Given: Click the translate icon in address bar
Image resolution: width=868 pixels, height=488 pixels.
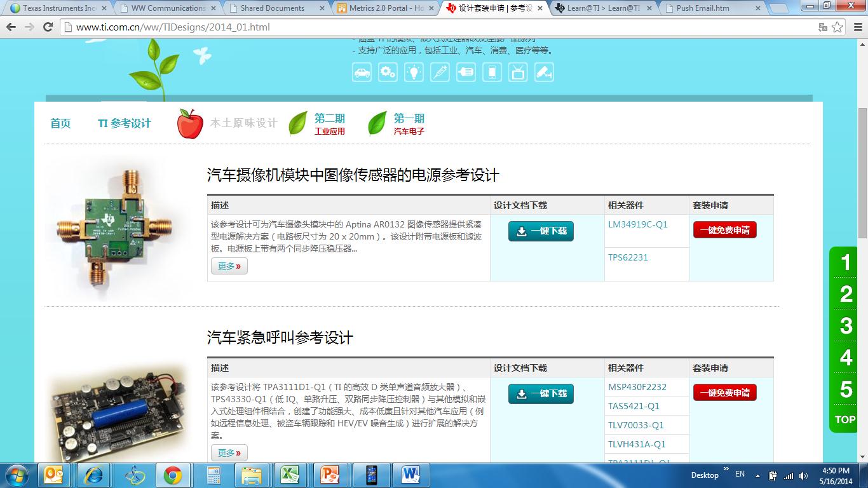Looking at the screenshot, I should (x=823, y=27).
